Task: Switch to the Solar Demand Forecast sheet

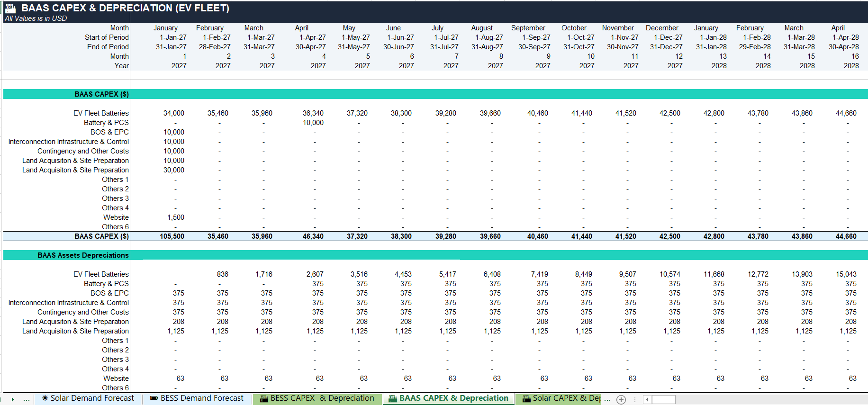Action: coord(88,398)
